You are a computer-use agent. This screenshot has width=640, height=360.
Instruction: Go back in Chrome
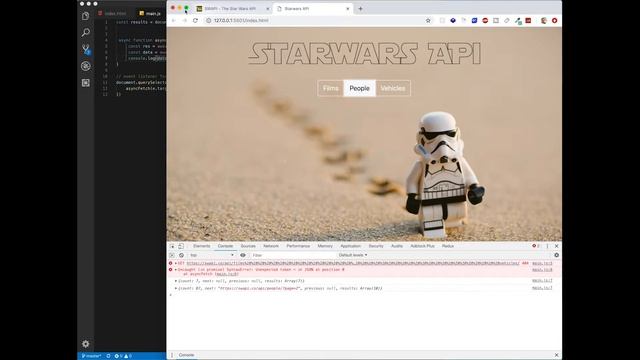173,20
